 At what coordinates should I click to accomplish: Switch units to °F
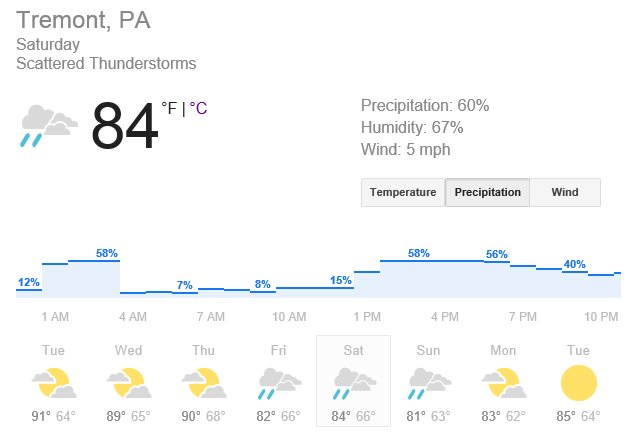169,108
